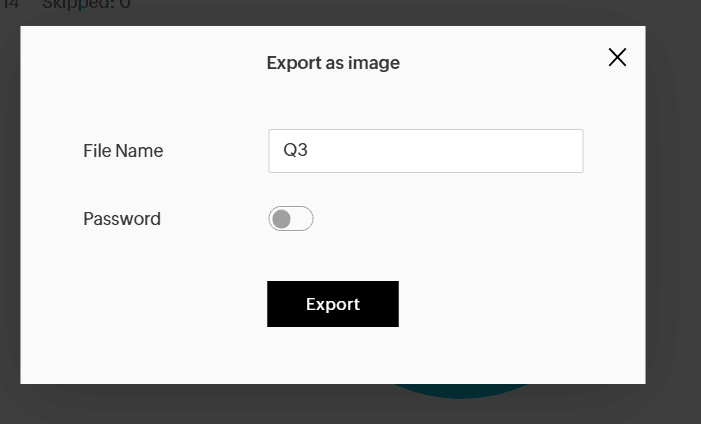Screen dimensions: 701x424
Task: Click the Export button
Action: pyautogui.click(x=333, y=304)
